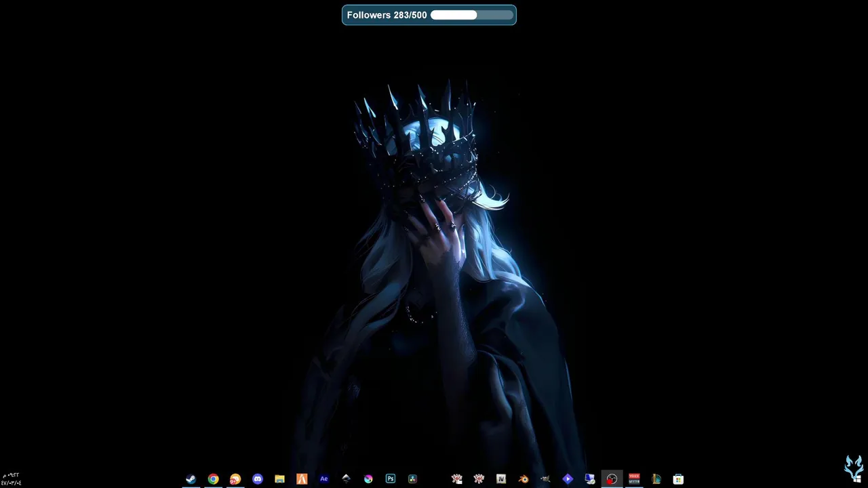Open Microsoft Store from the taskbar
868x488 pixels.
tap(678, 479)
